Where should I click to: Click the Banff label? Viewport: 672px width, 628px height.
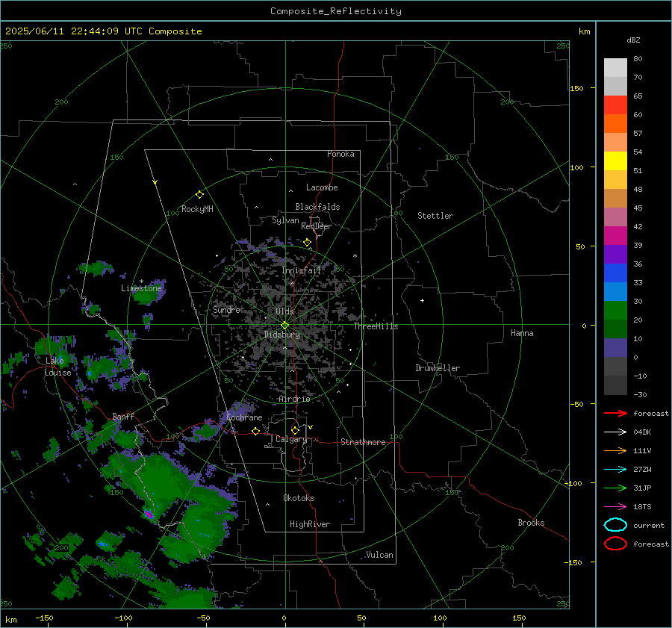(123, 417)
